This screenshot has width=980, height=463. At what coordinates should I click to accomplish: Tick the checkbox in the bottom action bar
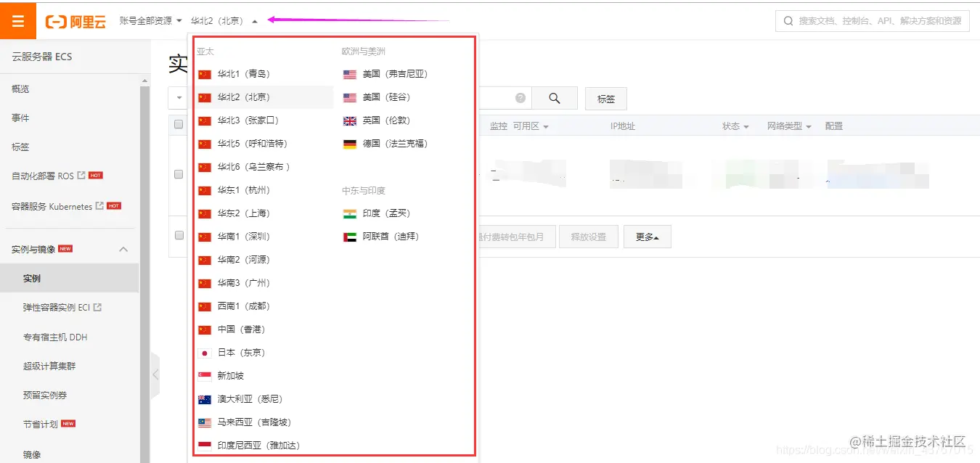tap(179, 235)
